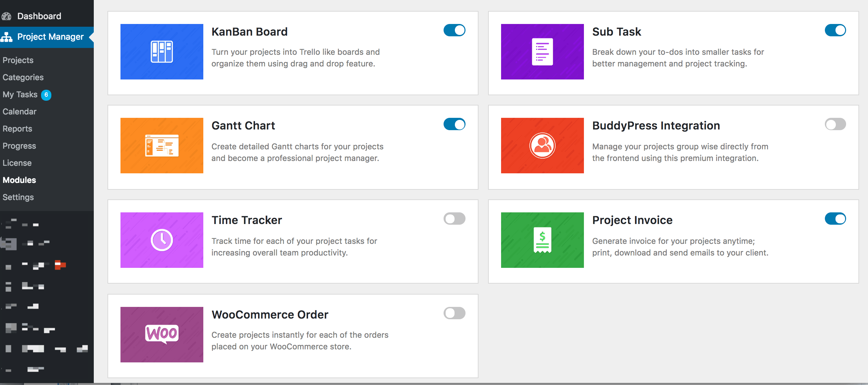Viewport: 868px width, 385px height.
Task: Open the Reports menu entry
Action: click(17, 129)
